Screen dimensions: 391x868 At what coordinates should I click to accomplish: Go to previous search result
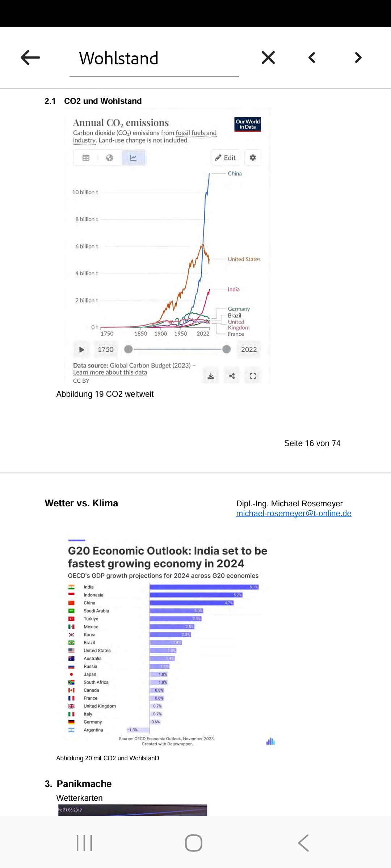(312, 58)
